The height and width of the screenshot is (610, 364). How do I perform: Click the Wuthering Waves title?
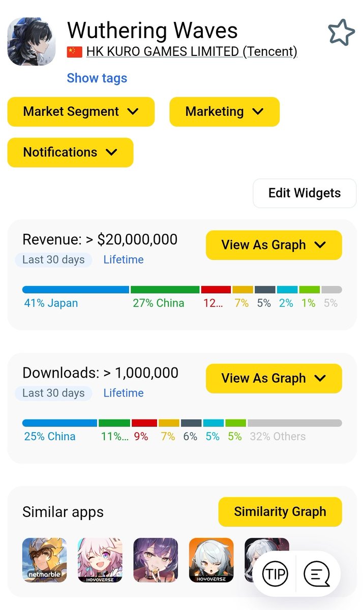(x=153, y=30)
